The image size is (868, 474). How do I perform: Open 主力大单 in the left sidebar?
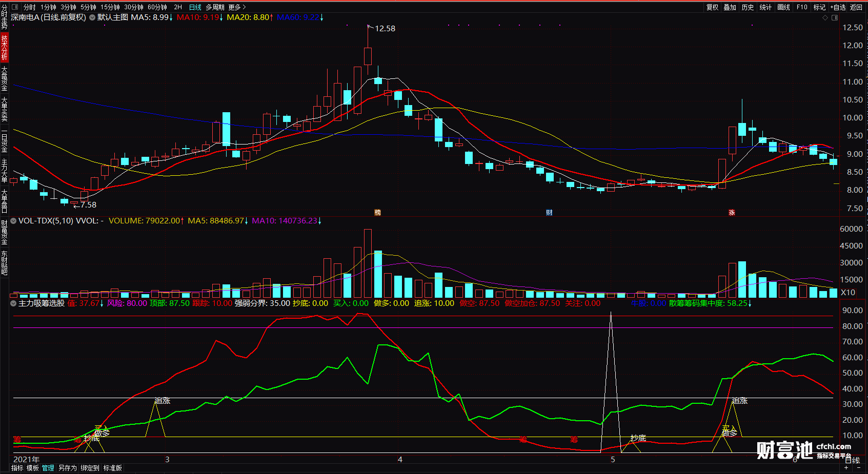tap(4, 171)
